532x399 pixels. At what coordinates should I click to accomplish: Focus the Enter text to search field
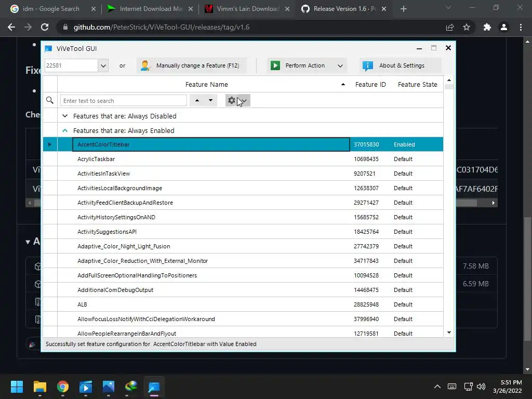(124, 100)
